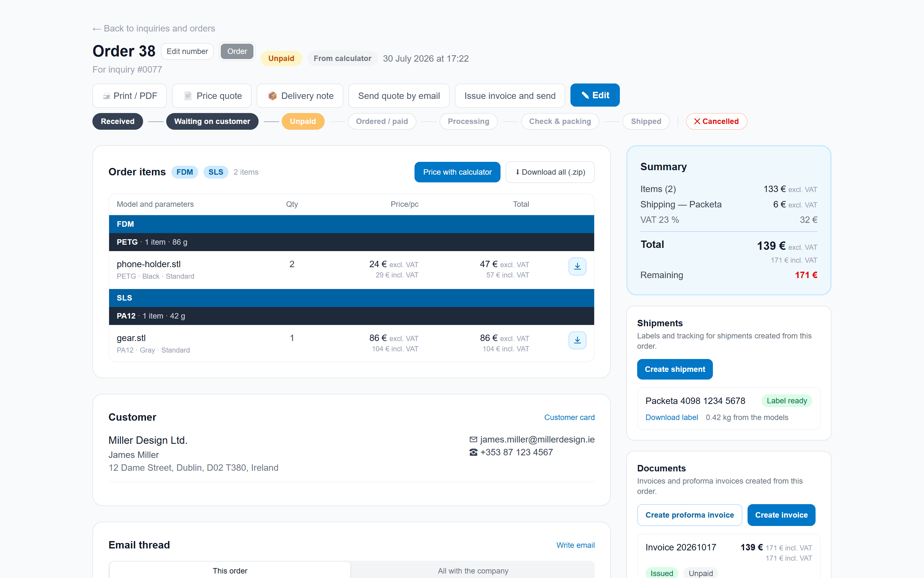
Task: Set status to Ordered / paid
Action: [x=382, y=121]
